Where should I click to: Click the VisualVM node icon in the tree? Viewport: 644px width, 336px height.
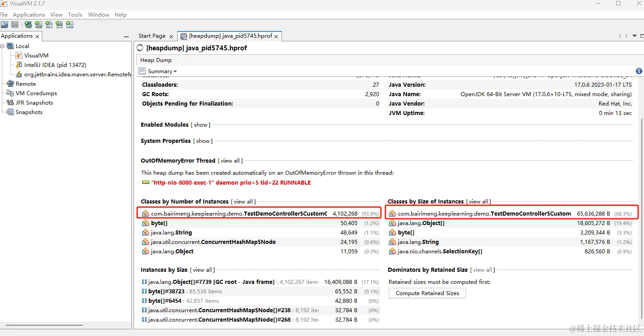(19, 55)
